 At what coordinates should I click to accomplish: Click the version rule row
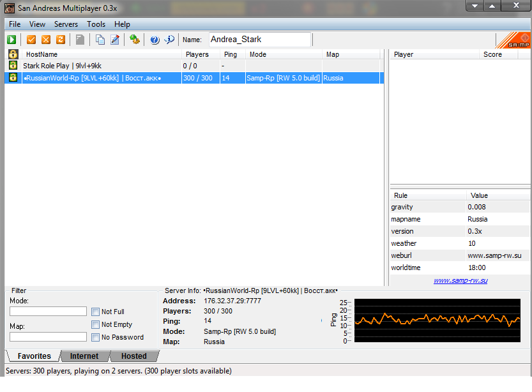pyautogui.click(x=460, y=231)
